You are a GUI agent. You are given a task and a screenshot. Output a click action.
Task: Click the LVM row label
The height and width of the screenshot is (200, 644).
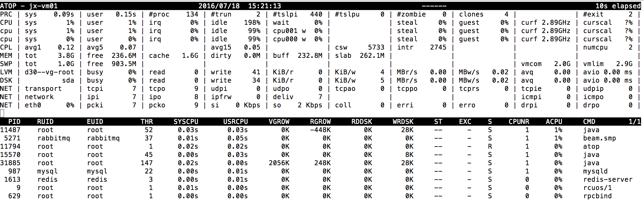(6, 72)
